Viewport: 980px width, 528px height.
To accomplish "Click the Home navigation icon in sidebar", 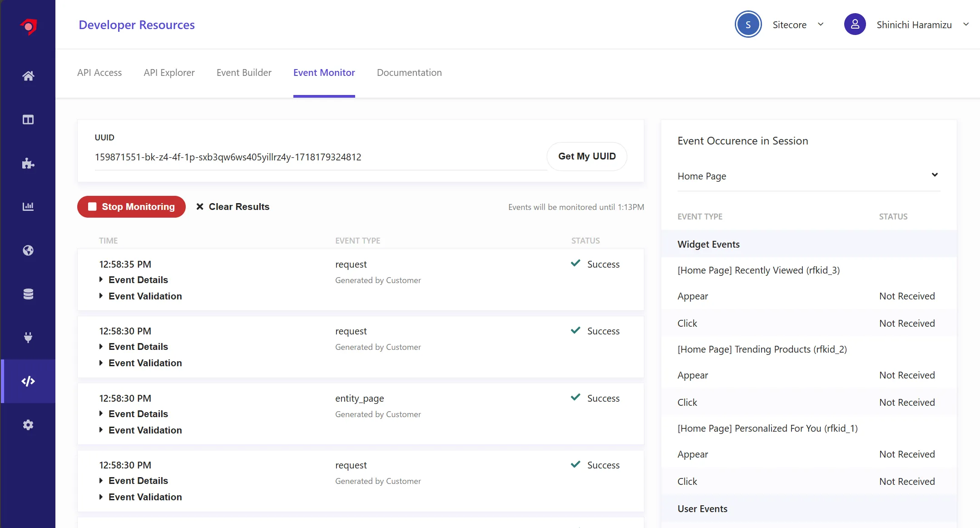I will point(28,75).
